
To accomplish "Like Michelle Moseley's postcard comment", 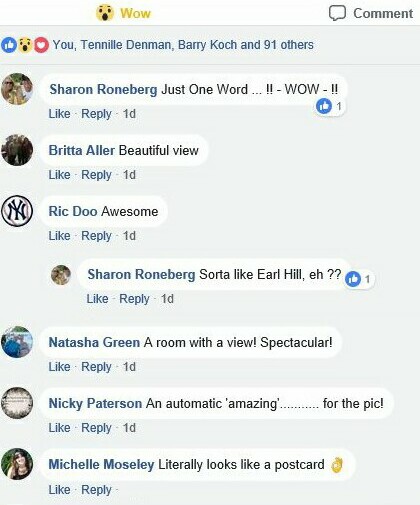I will [x=59, y=490].
